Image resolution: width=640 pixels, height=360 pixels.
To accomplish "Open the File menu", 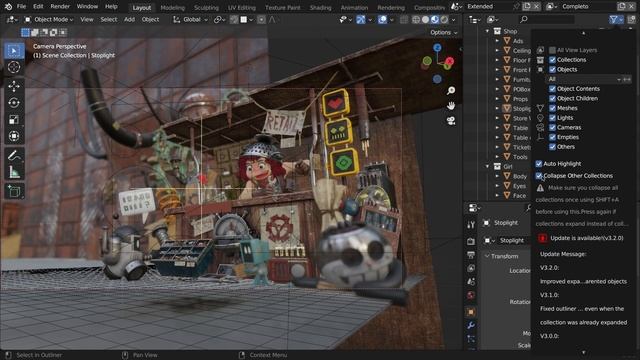I will (21, 7).
